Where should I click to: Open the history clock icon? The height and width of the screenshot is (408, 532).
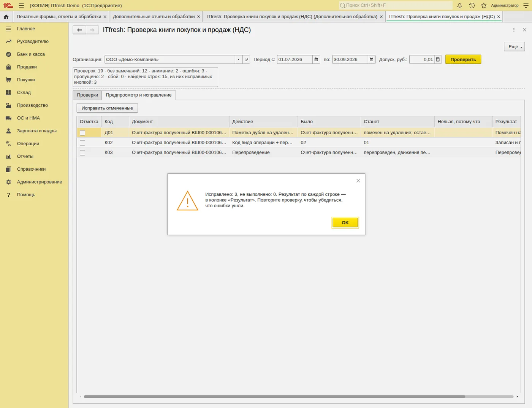[472, 5]
